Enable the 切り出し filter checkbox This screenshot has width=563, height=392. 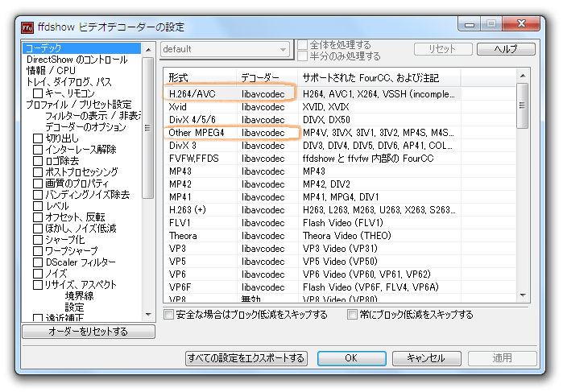tap(38, 138)
